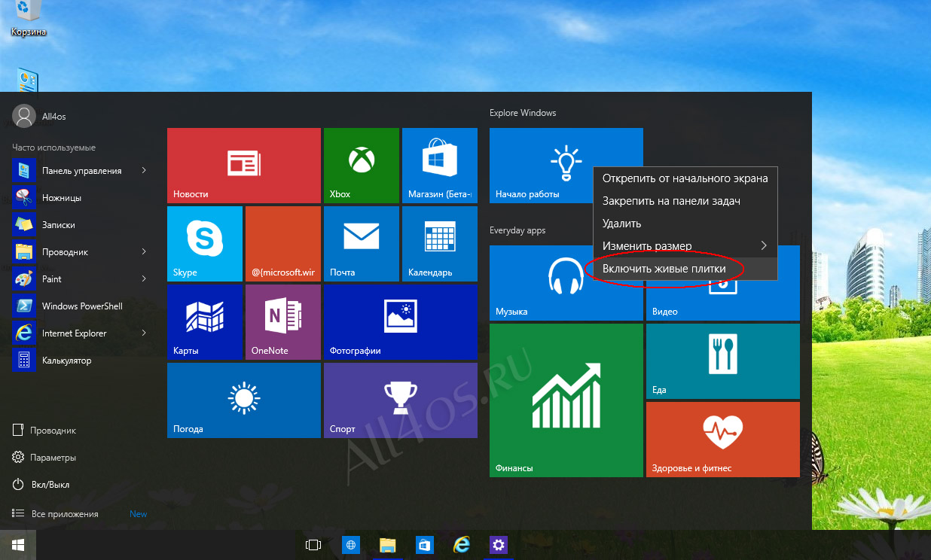
Task: Open Settings gear on the taskbar
Action: 498,545
